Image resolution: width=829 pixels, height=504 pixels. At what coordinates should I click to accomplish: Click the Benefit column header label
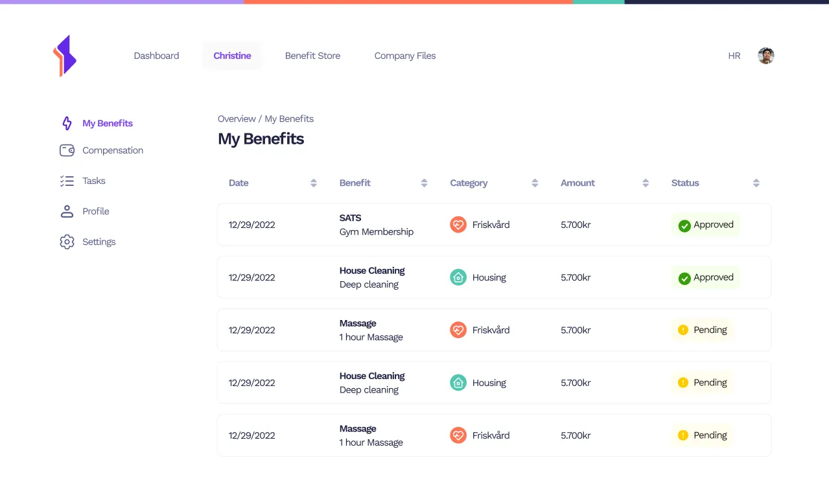355,183
